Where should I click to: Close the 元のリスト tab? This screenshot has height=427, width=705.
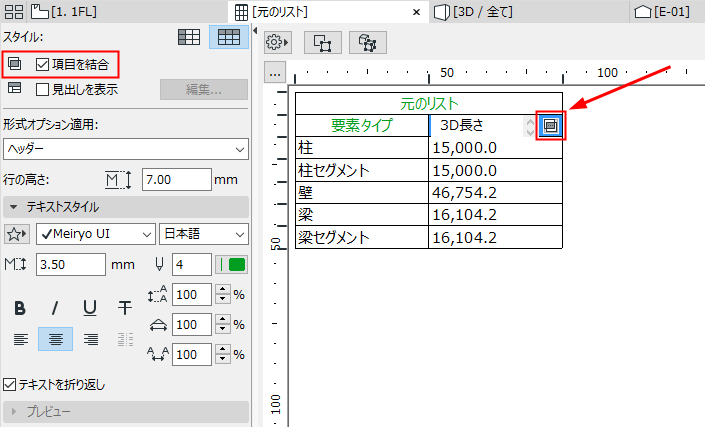(416, 12)
